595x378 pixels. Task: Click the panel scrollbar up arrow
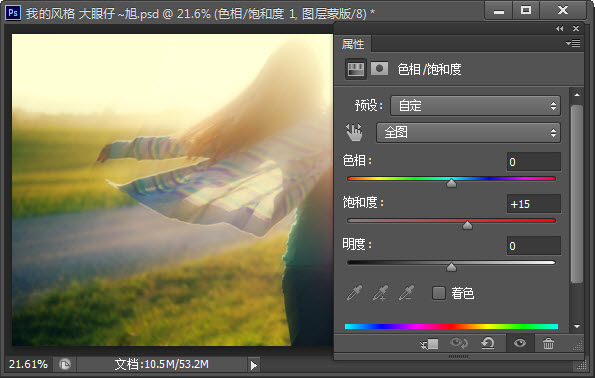point(577,95)
